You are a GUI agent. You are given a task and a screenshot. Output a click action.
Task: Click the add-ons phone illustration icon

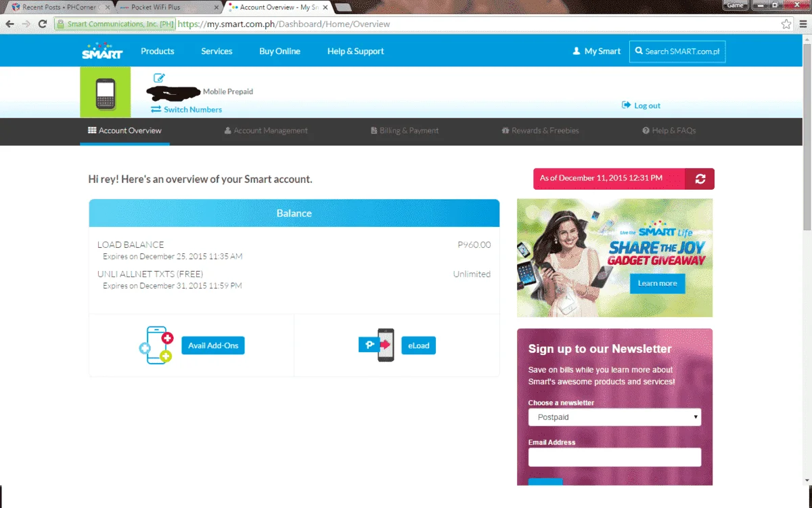[x=156, y=345]
